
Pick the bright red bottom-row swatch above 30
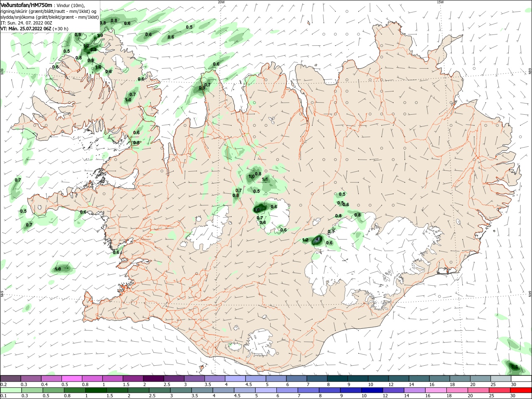pos(521,390)
